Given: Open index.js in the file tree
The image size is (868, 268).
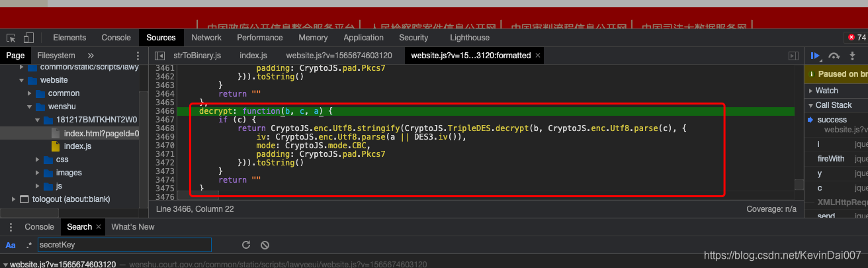Looking at the screenshot, I should (77, 146).
